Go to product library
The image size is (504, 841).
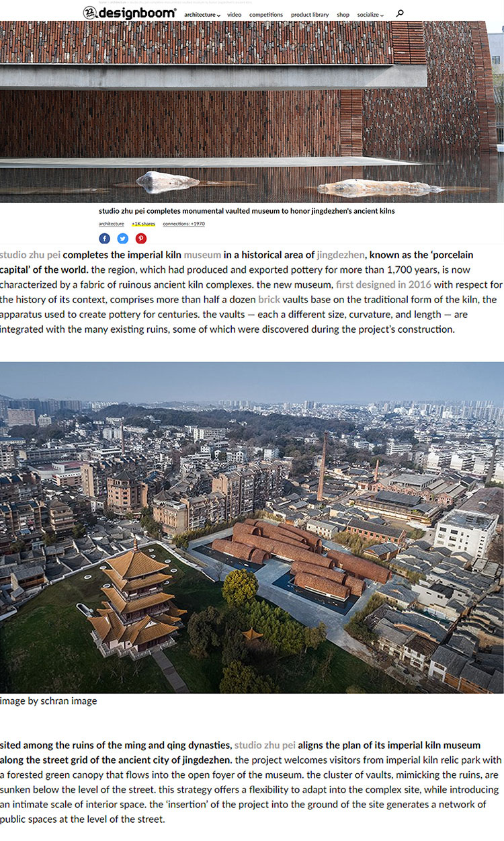tap(310, 14)
